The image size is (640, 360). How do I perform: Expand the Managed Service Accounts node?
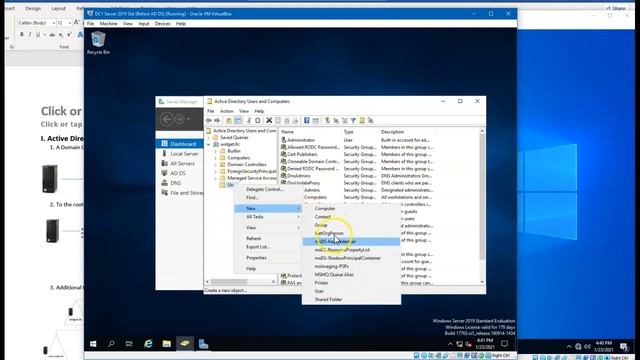pyautogui.click(x=216, y=178)
